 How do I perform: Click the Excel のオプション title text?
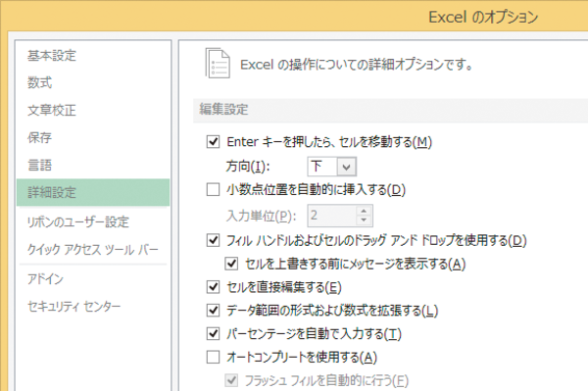483,18
